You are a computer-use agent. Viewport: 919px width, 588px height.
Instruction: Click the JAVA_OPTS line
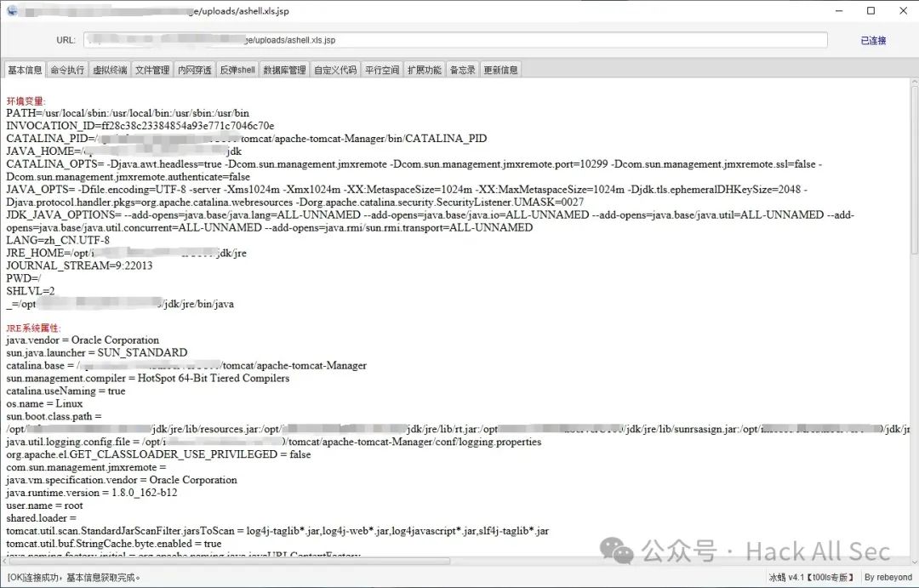coord(408,196)
